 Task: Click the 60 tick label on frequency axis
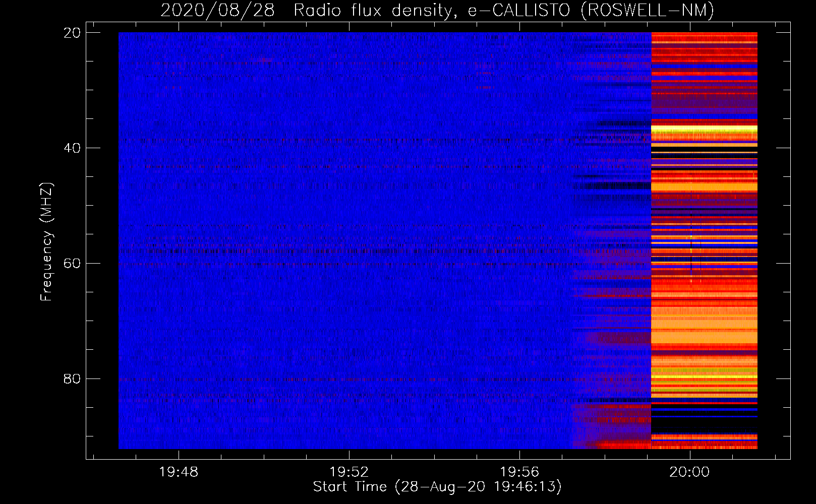click(x=72, y=264)
